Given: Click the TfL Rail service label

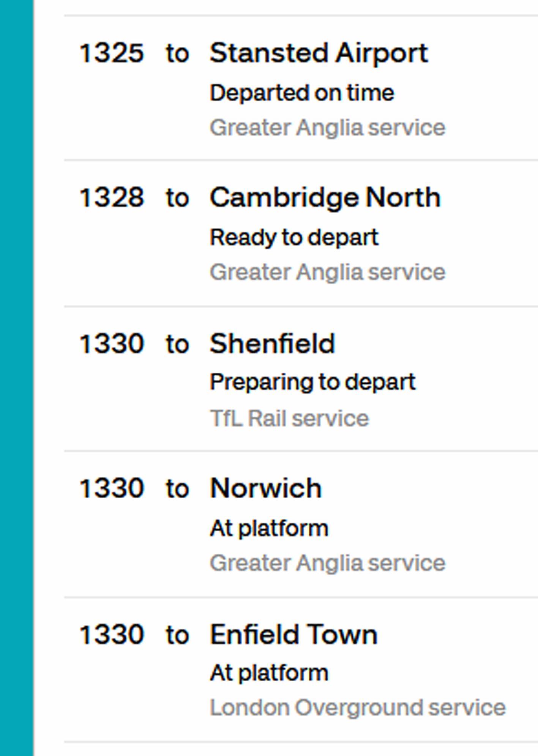Looking at the screenshot, I should click(x=289, y=417).
